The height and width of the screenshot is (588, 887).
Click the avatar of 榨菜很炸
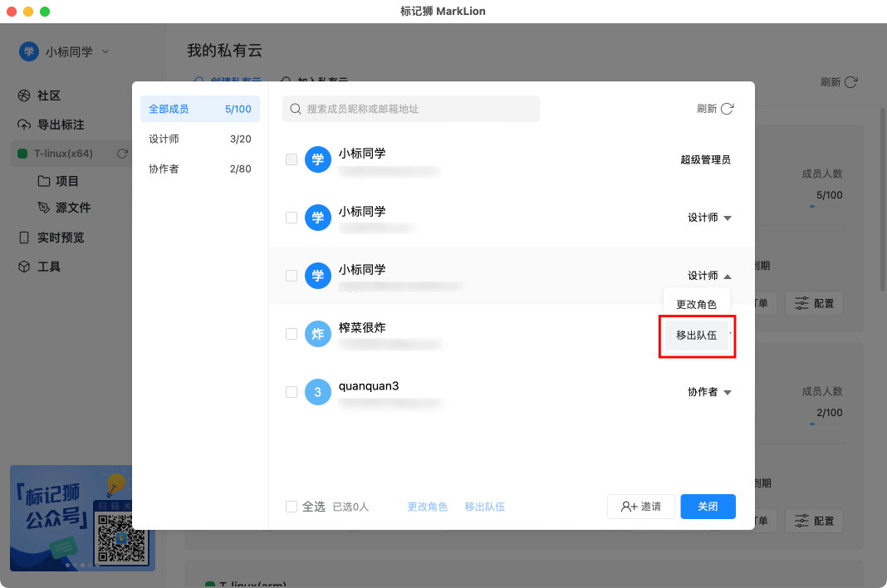[317, 334]
